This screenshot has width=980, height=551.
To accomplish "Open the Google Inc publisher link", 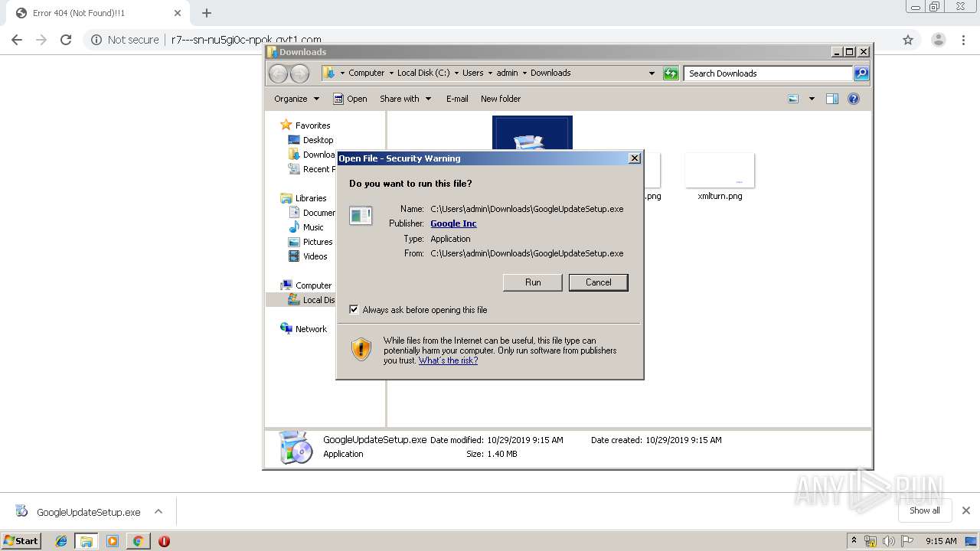I will click(453, 223).
